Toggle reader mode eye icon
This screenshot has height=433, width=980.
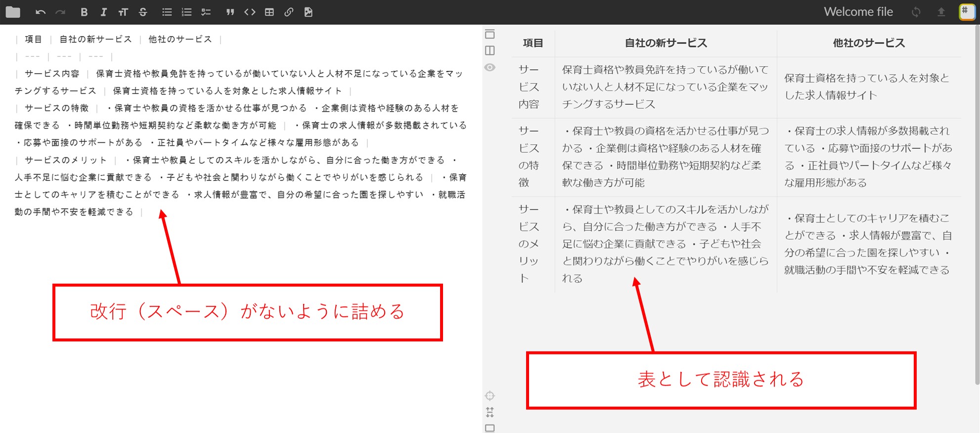[x=490, y=67]
